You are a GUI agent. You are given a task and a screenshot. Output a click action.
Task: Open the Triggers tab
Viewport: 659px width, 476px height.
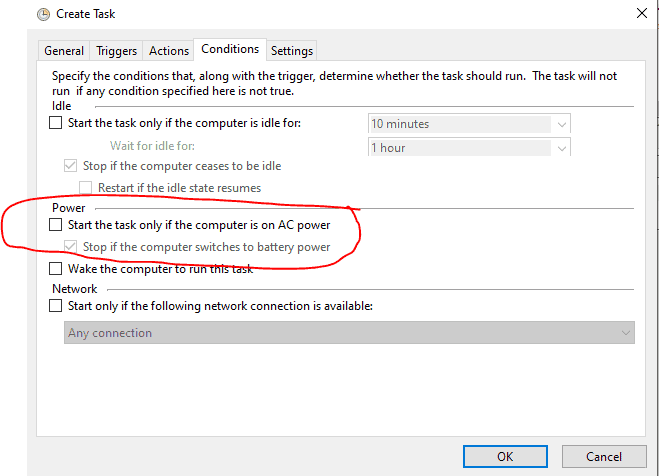coord(116,51)
